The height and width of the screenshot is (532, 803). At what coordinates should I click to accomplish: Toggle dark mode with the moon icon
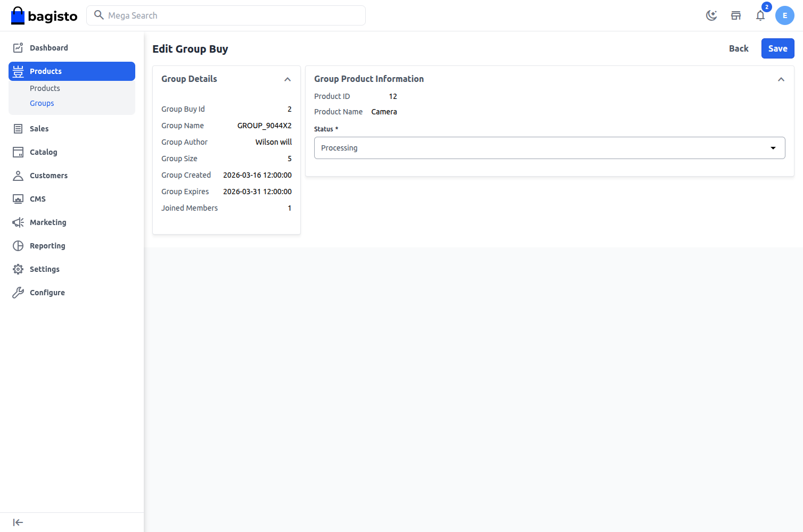[x=712, y=15]
